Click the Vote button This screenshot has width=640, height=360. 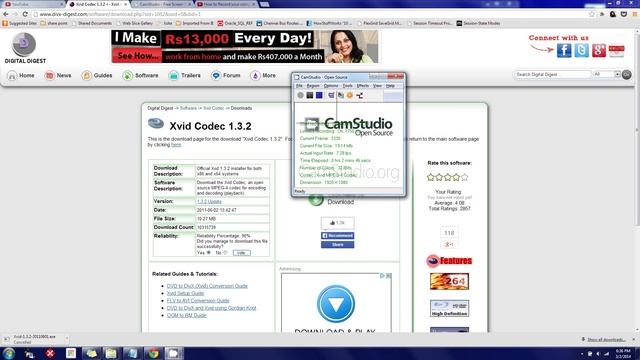point(242,253)
